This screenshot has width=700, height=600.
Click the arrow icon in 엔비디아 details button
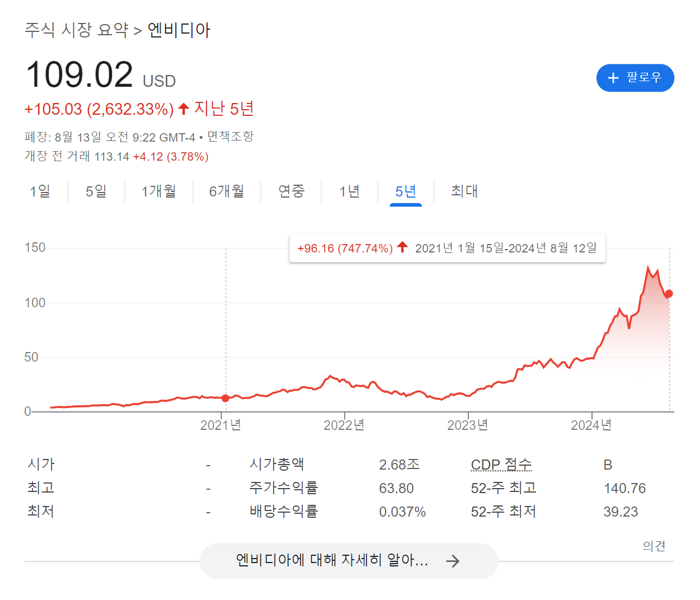[453, 561]
